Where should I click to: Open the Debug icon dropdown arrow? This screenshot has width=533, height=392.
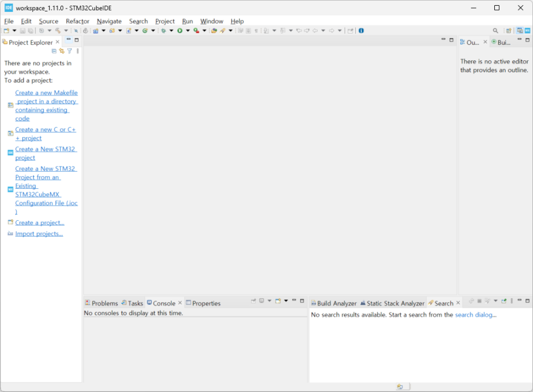tap(171, 31)
